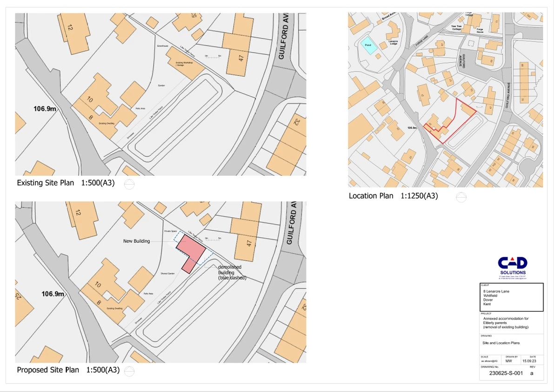Click the "Site and Location Plans" drawing title

(501, 343)
